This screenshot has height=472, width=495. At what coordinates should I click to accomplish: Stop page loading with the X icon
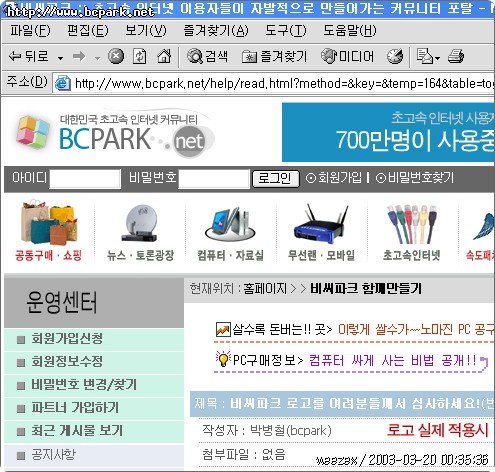pyautogui.click(x=116, y=56)
